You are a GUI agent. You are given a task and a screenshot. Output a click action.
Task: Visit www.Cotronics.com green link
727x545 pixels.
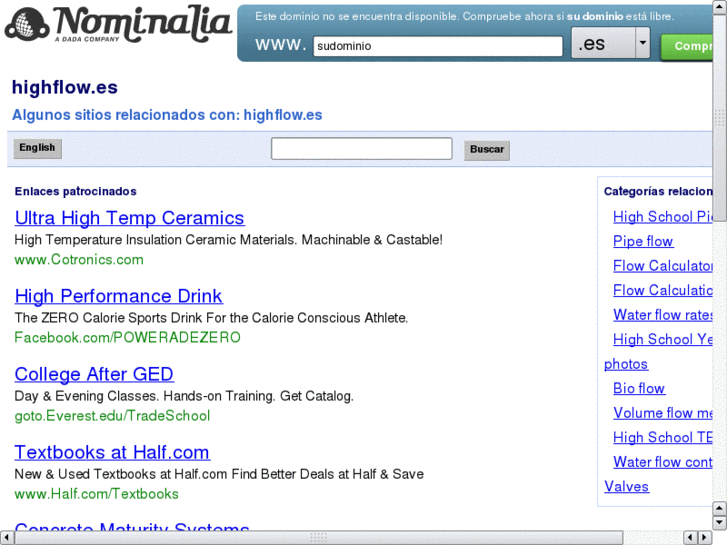(x=79, y=260)
